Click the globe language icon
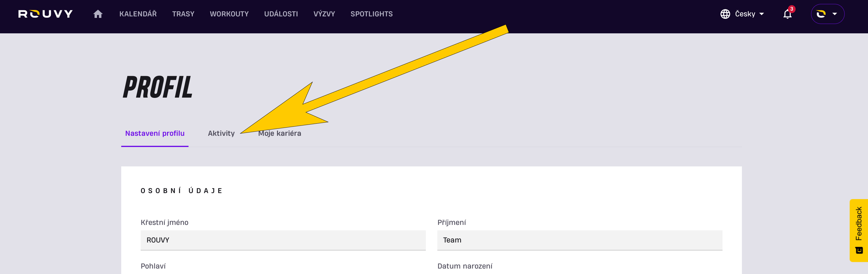 point(725,14)
